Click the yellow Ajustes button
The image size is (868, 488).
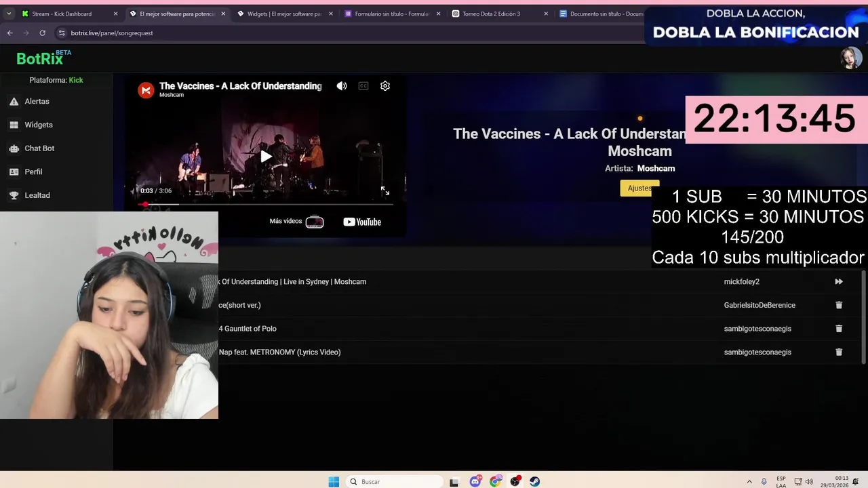639,188
